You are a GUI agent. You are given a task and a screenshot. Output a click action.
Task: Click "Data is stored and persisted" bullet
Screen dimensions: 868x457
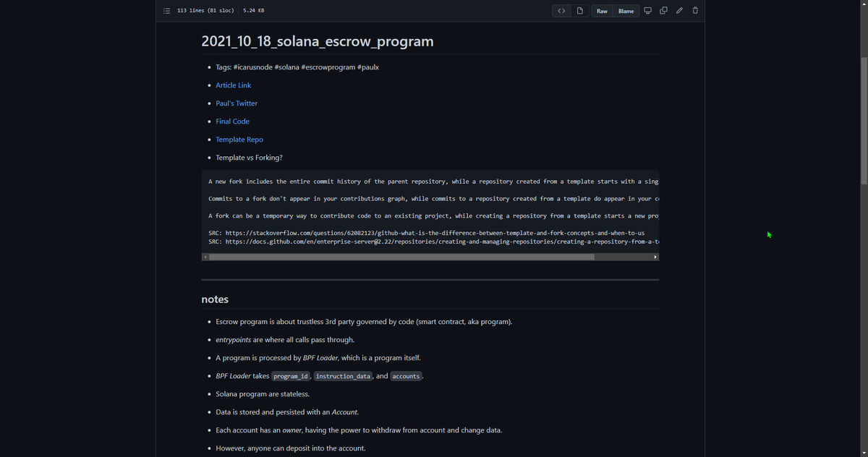coord(287,412)
